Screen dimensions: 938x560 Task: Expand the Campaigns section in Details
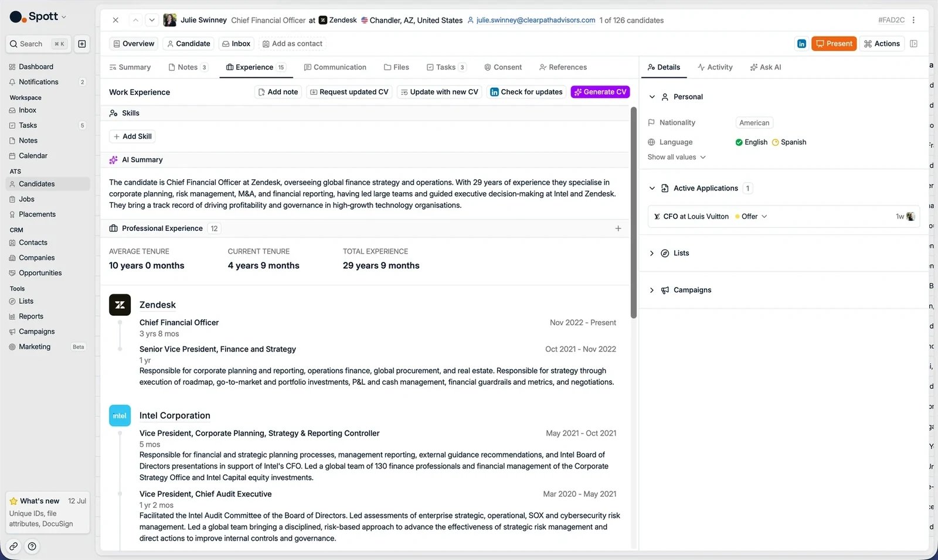coord(652,290)
